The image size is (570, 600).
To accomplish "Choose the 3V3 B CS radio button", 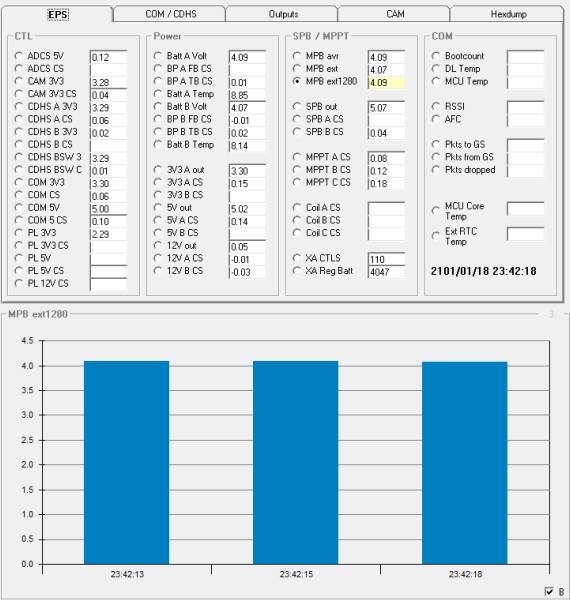I will (158, 195).
